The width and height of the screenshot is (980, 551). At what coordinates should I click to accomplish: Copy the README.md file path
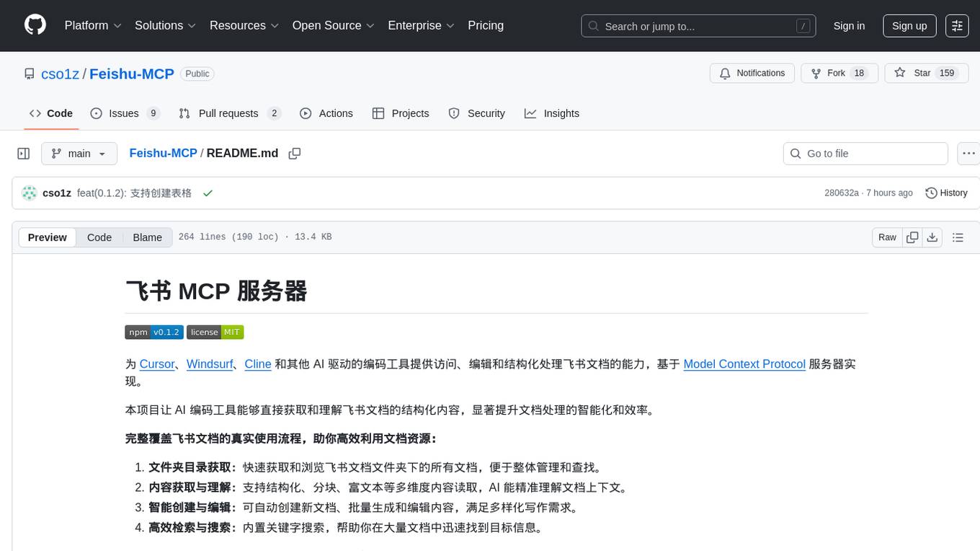click(x=294, y=154)
